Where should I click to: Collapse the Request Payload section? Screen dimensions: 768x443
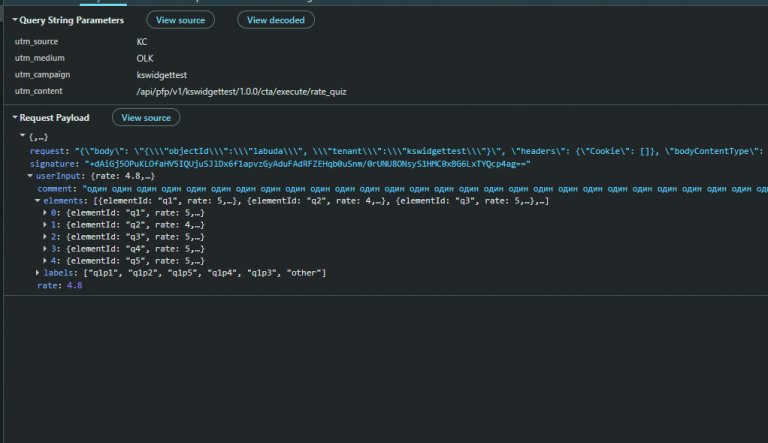15,118
